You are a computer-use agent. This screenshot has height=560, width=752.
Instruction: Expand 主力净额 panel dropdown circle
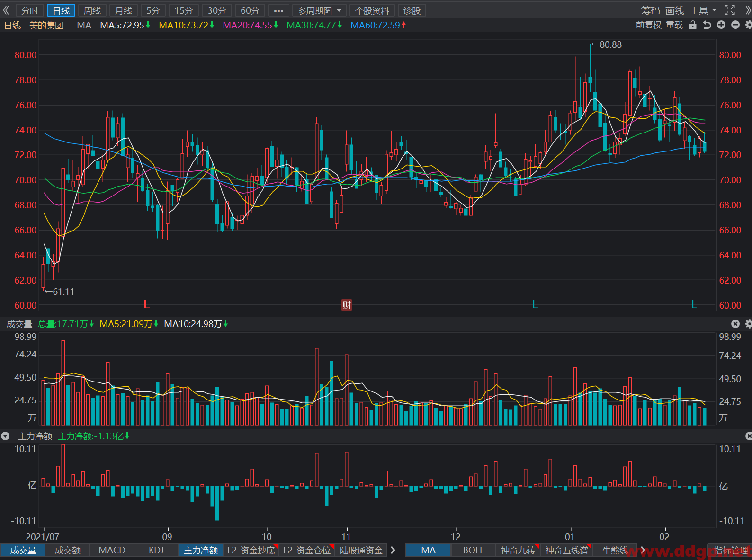5,436
